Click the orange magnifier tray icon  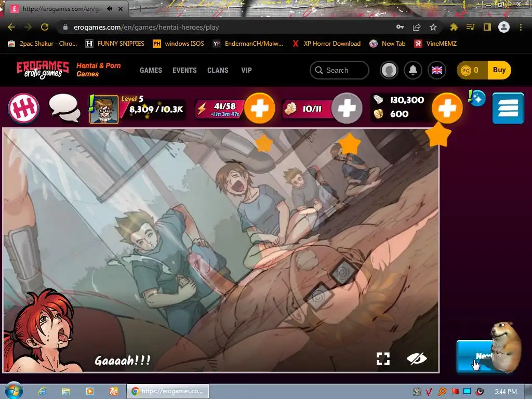point(442,392)
